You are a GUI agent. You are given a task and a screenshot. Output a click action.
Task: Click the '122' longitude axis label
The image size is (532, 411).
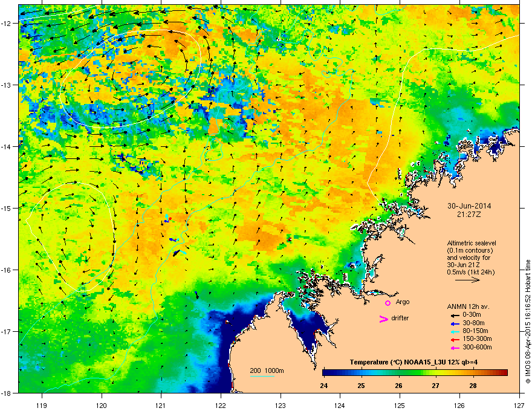click(221, 405)
